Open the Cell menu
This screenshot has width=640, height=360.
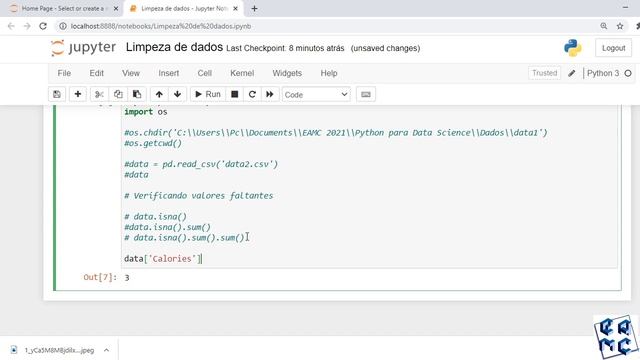coord(204,73)
